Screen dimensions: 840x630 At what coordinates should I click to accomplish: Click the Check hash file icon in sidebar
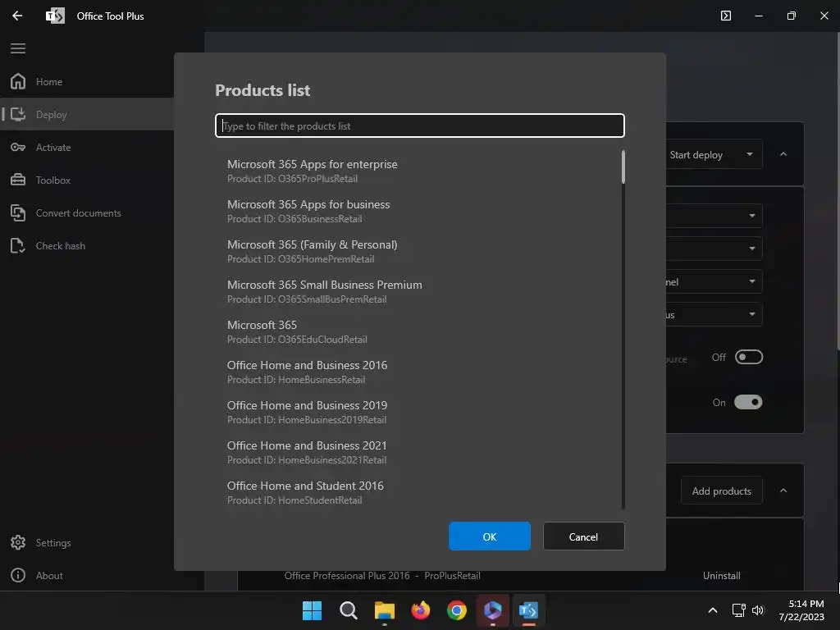coord(18,245)
